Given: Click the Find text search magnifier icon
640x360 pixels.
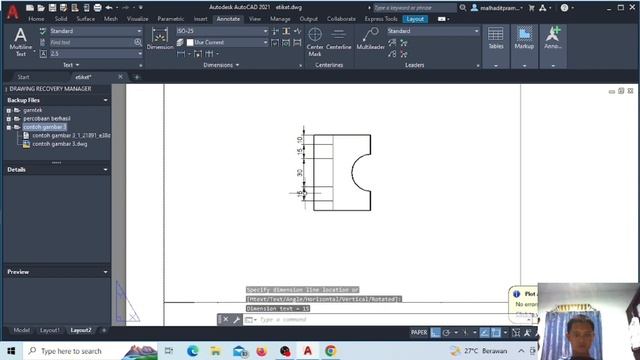Looking at the screenshot, I should point(138,42).
